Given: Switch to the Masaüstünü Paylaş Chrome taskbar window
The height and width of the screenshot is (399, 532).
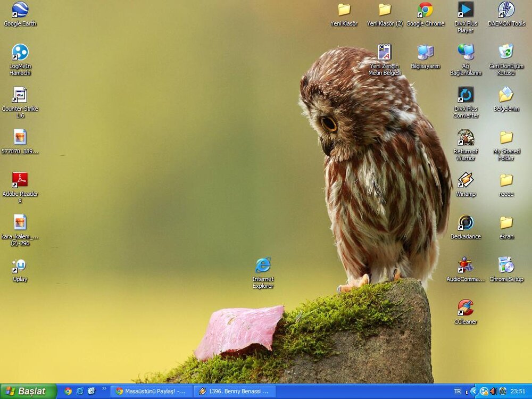Looking at the screenshot, I should 151,392.
